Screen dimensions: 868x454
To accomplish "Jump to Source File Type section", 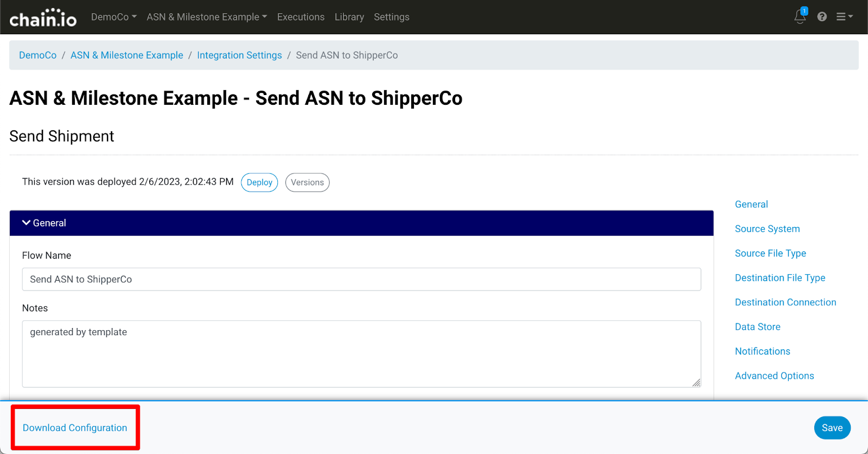I will (x=770, y=253).
